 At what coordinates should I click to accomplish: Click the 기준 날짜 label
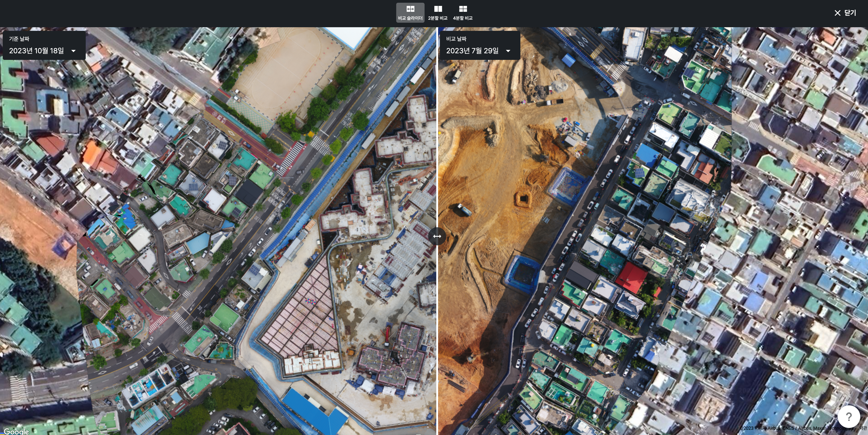(x=19, y=39)
